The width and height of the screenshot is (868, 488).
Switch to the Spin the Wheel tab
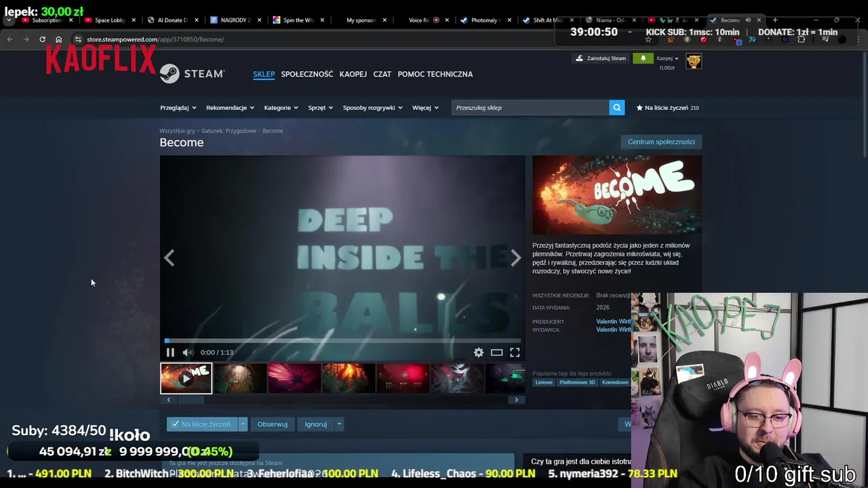coord(297,20)
